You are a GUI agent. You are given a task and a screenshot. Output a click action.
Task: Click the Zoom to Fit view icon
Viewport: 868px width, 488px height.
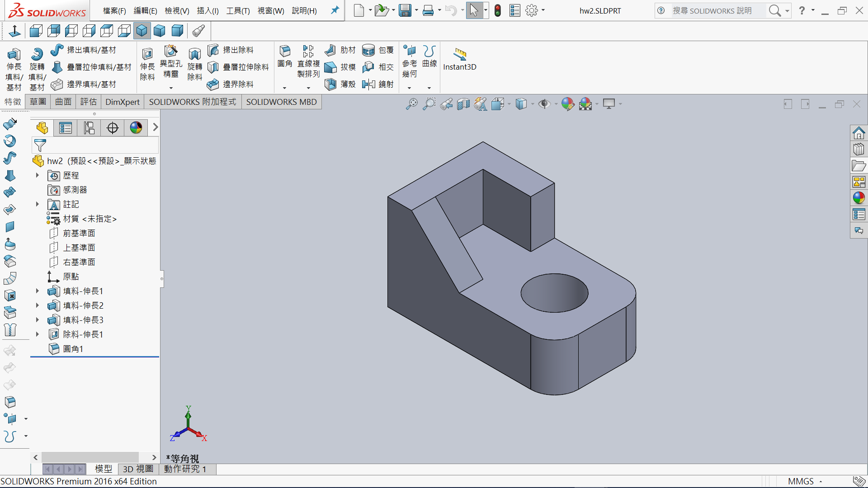pyautogui.click(x=411, y=104)
